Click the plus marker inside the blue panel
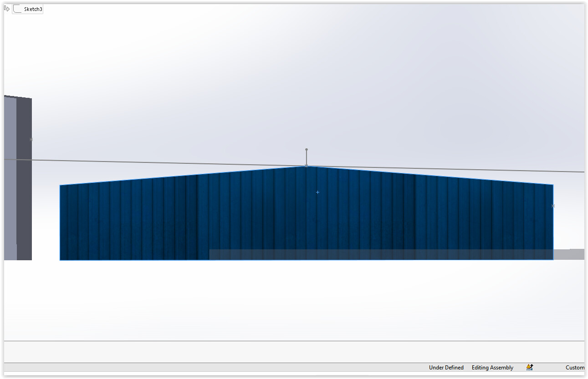The image size is (588, 379). [x=317, y=192]
